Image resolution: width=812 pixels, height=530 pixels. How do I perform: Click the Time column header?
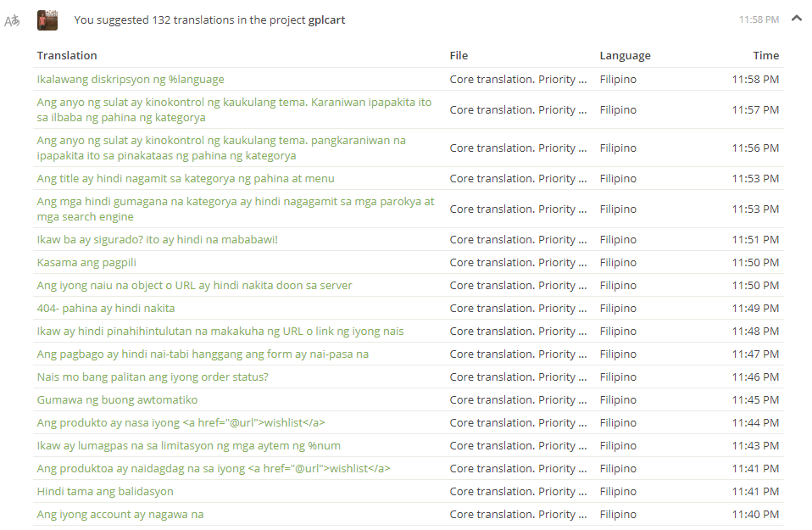coord(765,55)
